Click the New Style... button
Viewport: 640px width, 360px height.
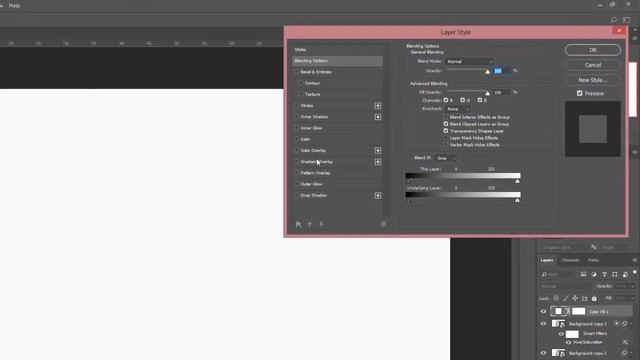(593, 80)
